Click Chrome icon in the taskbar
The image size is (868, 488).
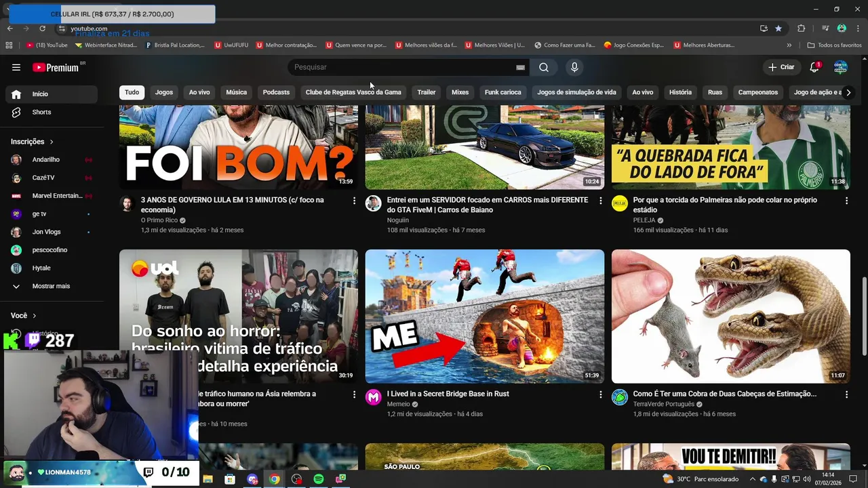pos(274,479)
